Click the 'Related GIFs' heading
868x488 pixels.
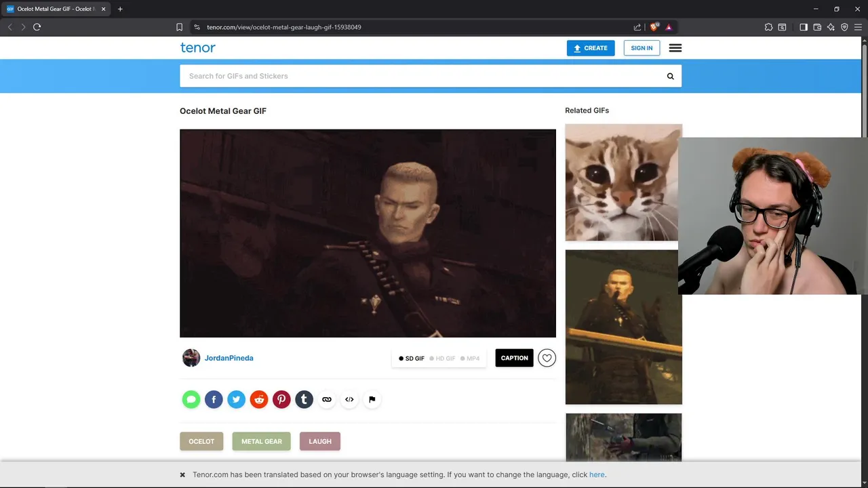[x=587, y=110]
